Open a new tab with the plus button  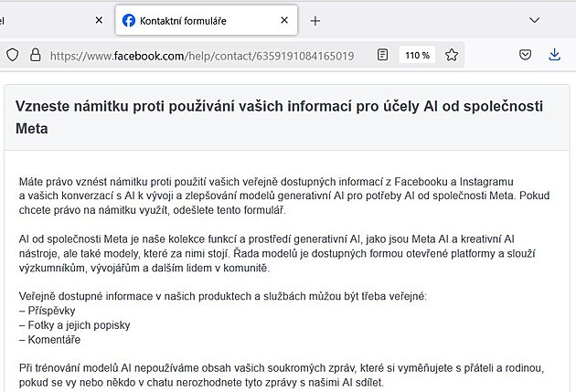point(315,20)
